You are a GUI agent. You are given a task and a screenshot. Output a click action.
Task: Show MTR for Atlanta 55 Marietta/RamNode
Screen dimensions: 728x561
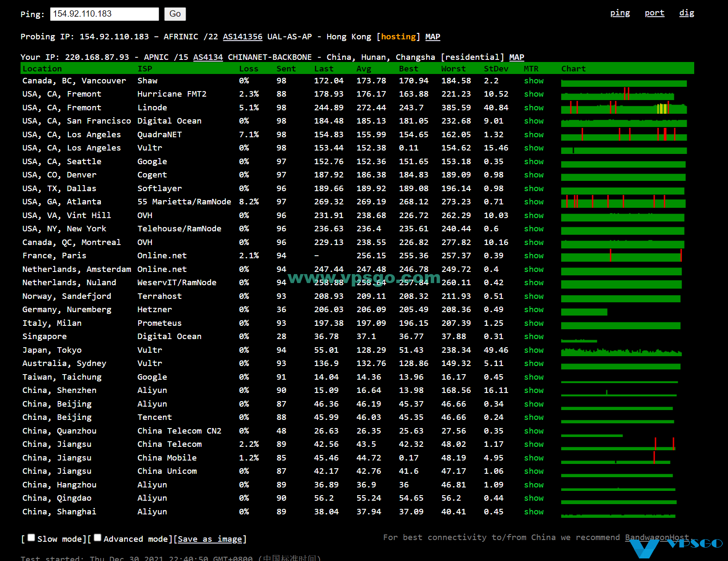click(534, 202)
